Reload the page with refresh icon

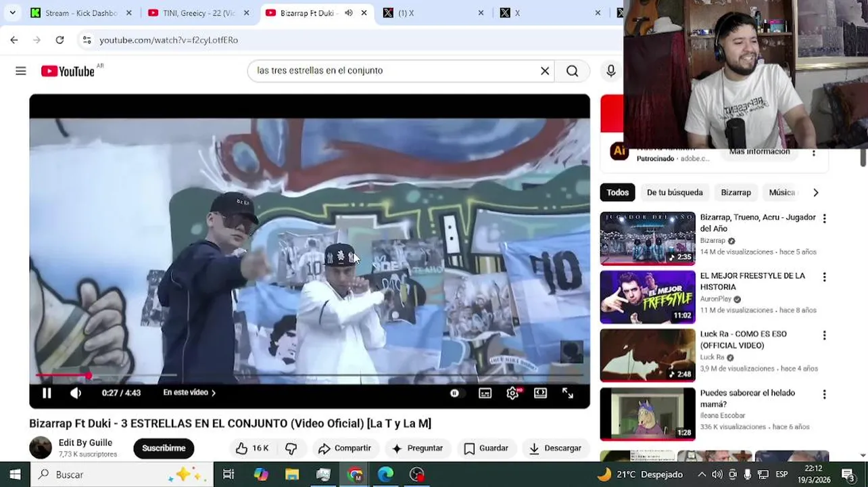[59, 40]
